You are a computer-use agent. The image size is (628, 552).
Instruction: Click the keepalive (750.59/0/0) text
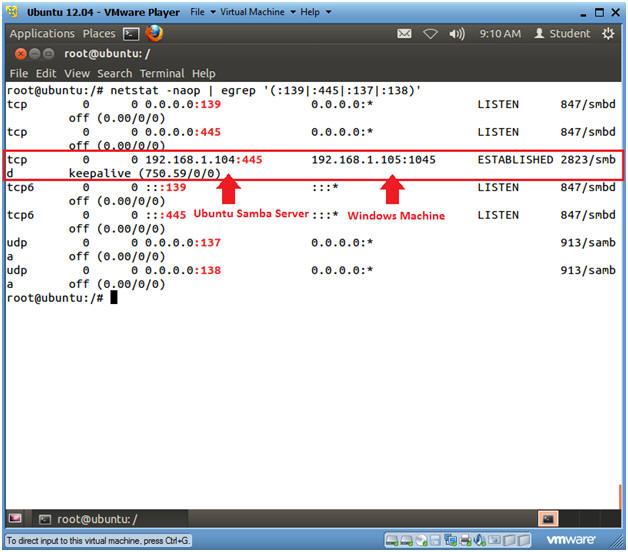[x=145, y=173]
